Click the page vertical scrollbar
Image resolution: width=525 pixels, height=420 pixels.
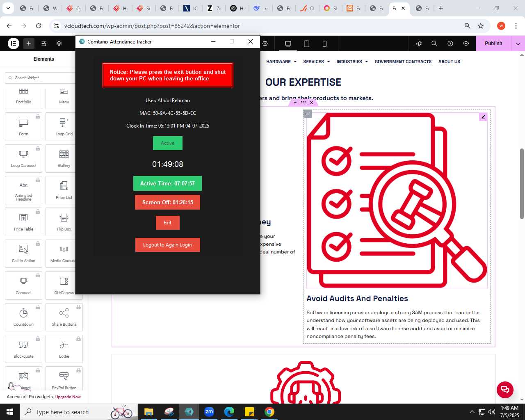coord(522,184)
